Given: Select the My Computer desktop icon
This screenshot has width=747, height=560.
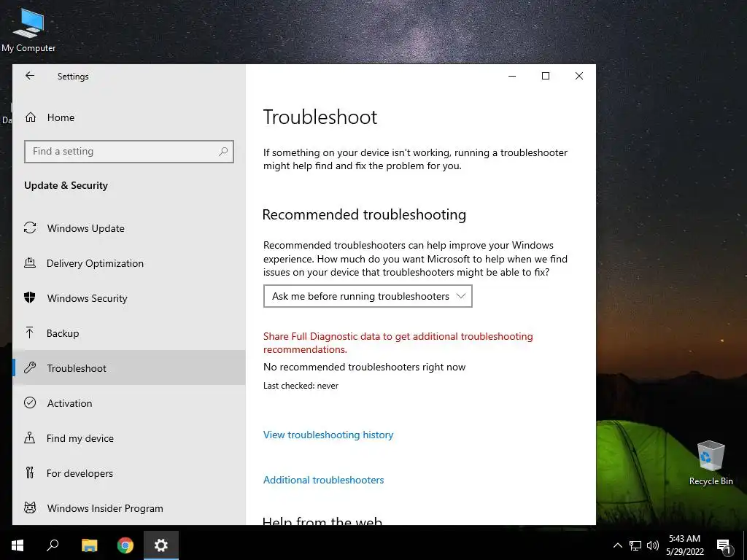Looking at the screenshot, I should click(28, 29).
